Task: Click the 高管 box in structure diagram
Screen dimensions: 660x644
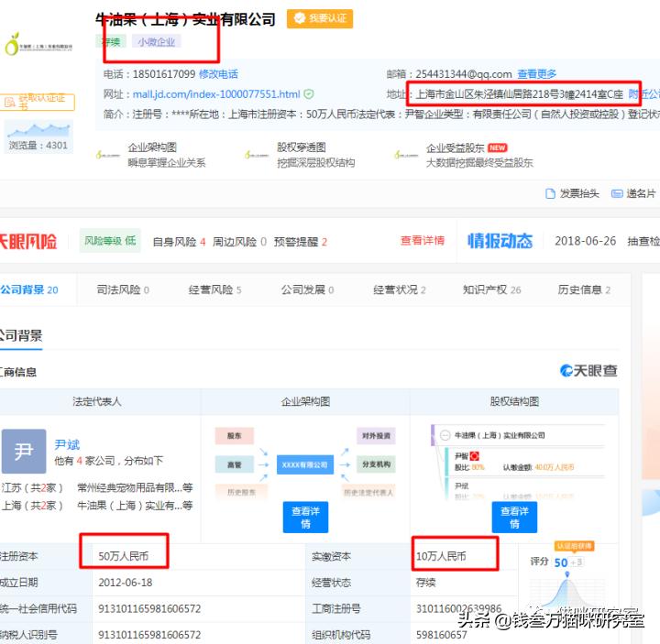Action: 235,464
